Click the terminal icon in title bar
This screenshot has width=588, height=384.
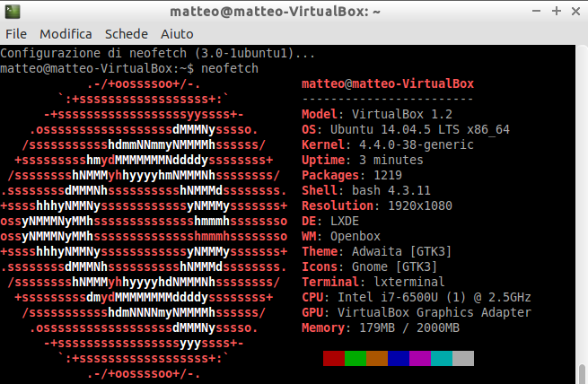[x=13, y=12]
